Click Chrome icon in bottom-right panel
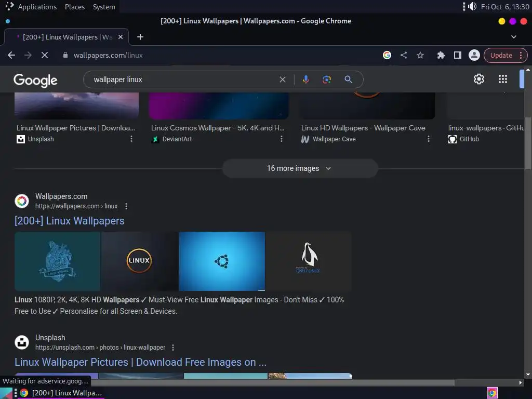The image size is (532, 399). [492, 393]
